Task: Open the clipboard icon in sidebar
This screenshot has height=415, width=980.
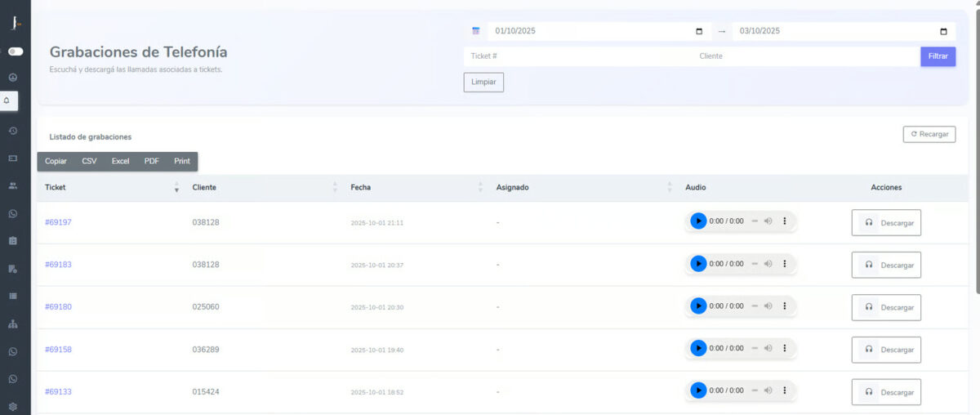Action: pyautogui.click(x=13, y=241)
